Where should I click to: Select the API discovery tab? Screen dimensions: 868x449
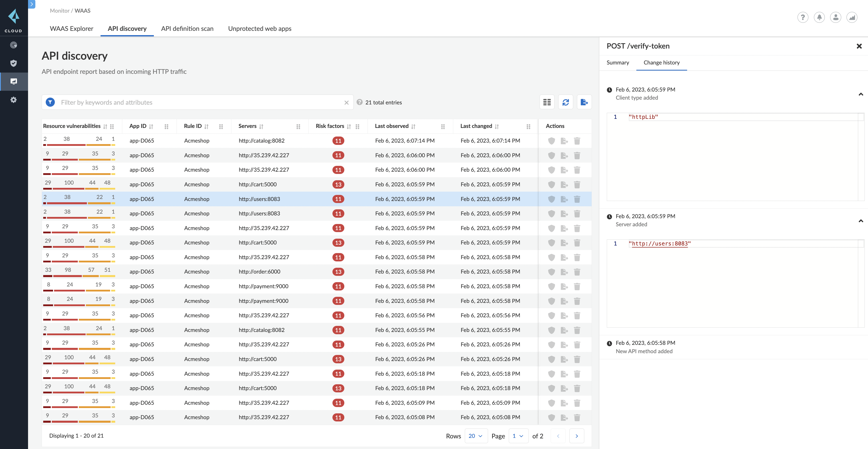pos(127,29)
